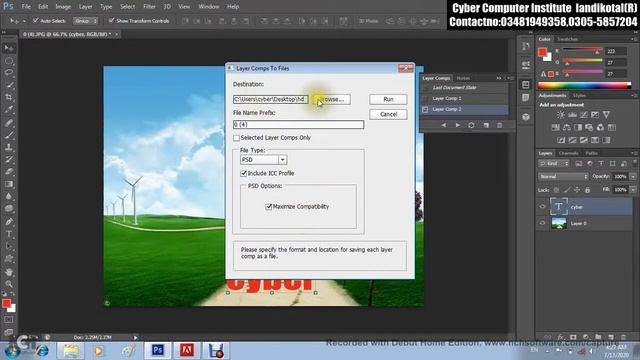Viewport: 640px width, 360px height.
Task: Tick Selected Layer Comps Only checkbox
Action: tap(236, 138)
